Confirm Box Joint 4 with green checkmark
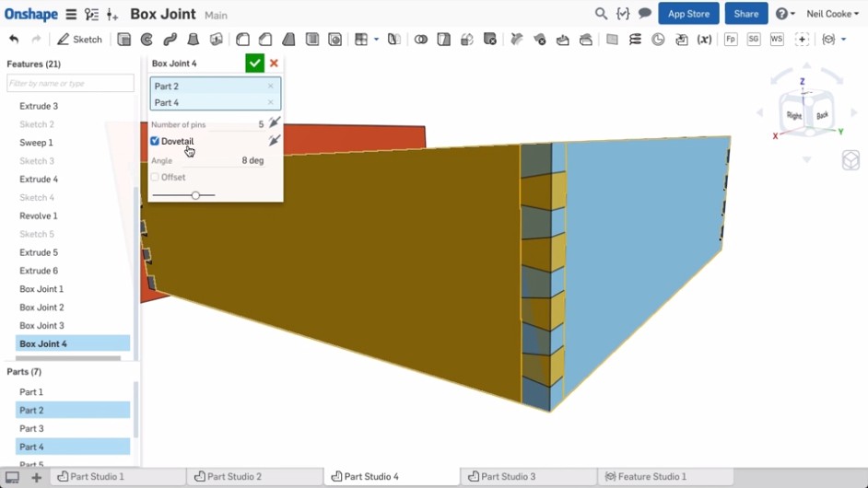This screenshot has width=868, height=488. pos(254,64)
